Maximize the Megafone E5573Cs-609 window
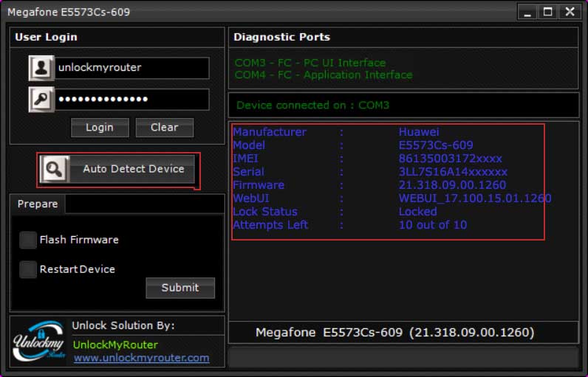 [548, 12]
